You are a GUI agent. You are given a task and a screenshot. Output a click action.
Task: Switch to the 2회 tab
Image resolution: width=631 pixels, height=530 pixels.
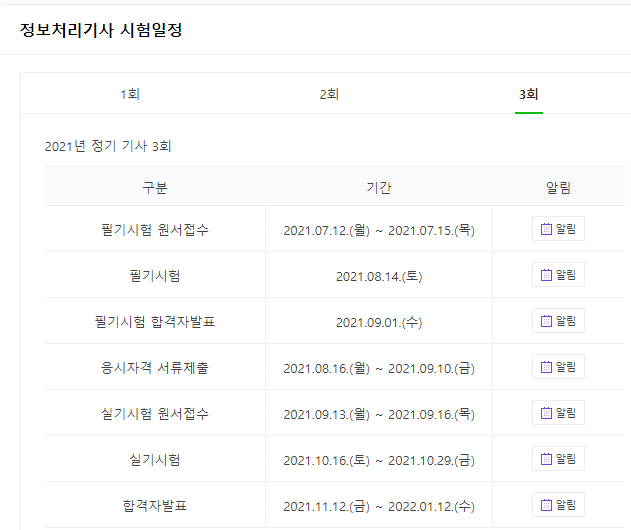coord(329,94)
